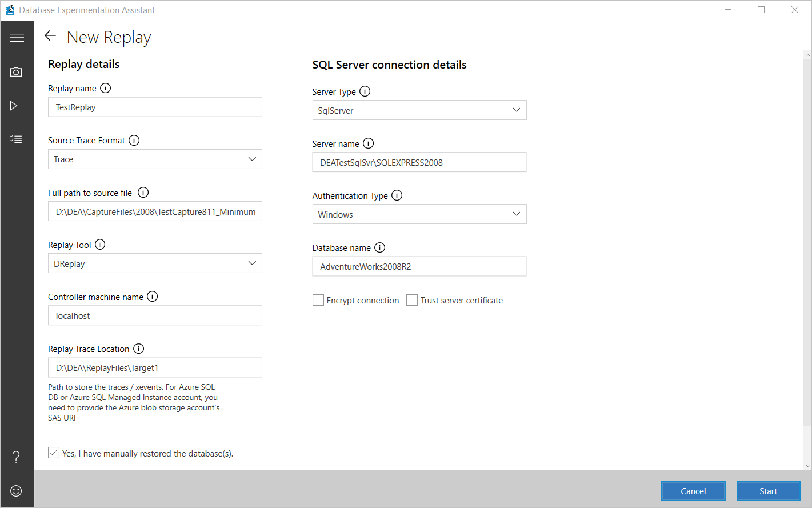Viewport: 812px width, 508px height.
Task: Maximize the application window
Action: 761,10
